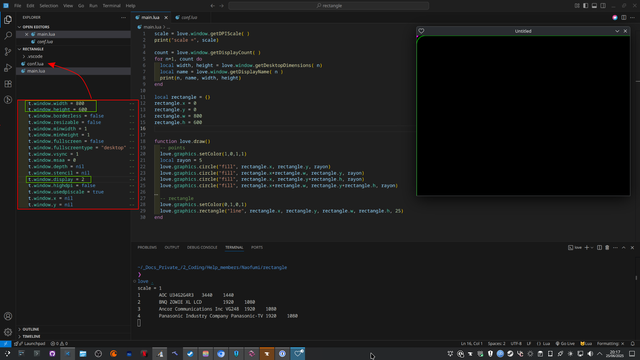Start Go Live server from status bar
This screenshot has width=640, height=360.
tap(565, 344)
